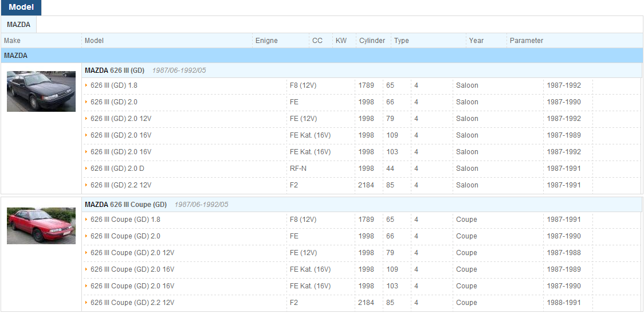Select the MAZDA make tab
The height and width of the screenshot is (313, 644).
18,25
